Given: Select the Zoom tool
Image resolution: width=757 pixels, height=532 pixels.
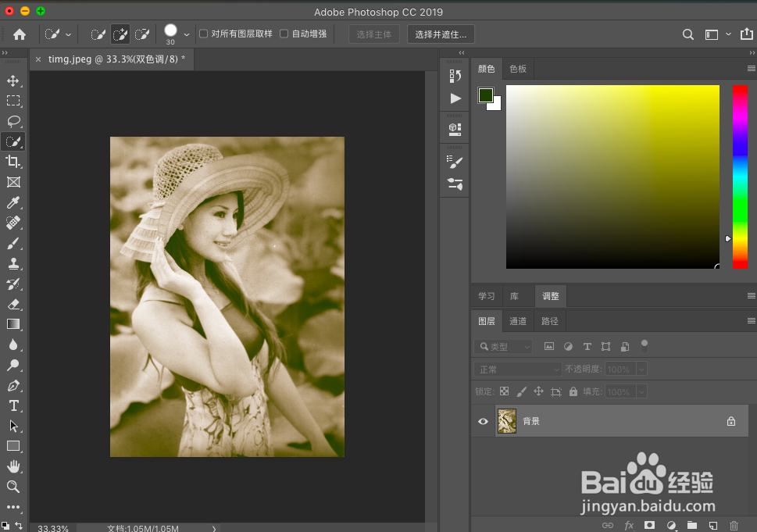Looking at the screenshot, I should [x=13, y=487].
